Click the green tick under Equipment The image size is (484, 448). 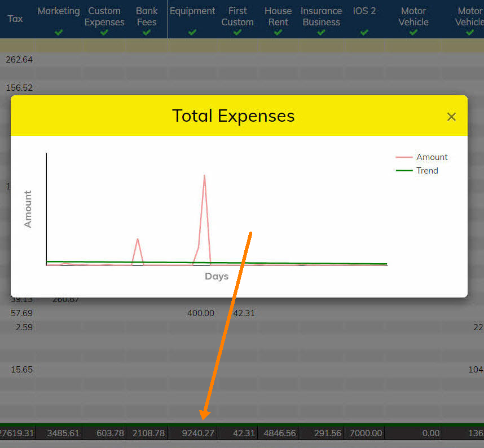192,33
